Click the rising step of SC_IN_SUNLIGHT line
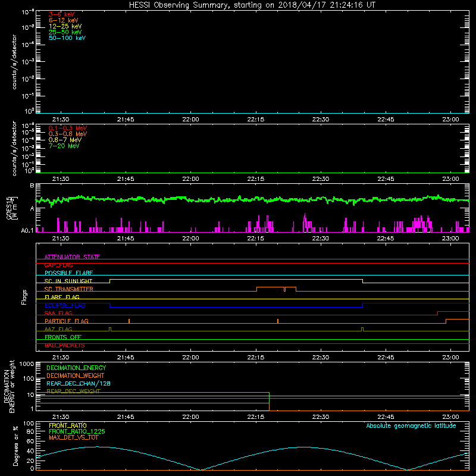 (x=110, y=281)
